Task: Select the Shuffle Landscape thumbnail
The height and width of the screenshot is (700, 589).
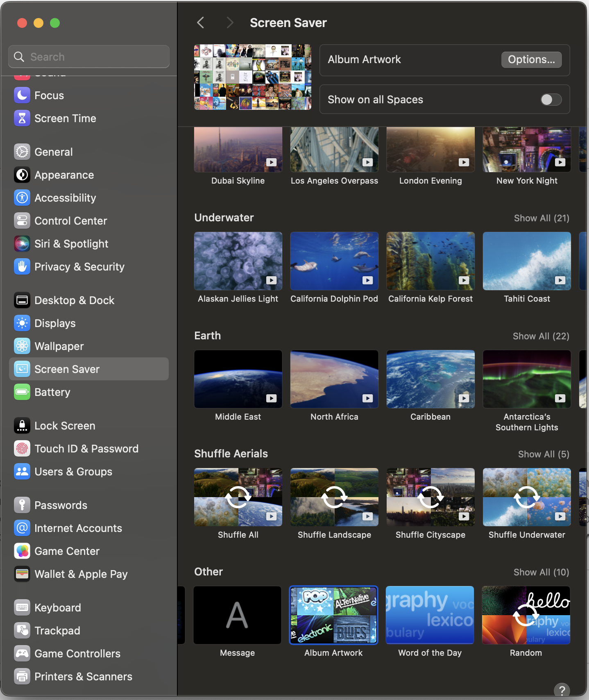Action: 335,497
